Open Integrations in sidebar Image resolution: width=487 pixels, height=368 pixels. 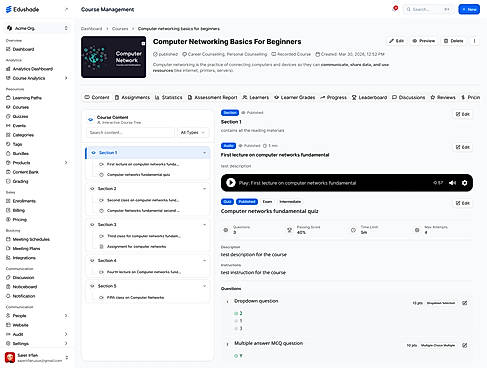24,258
